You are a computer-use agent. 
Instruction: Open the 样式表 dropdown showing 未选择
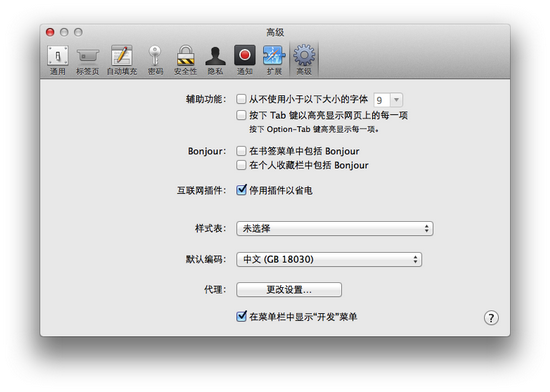pyautogui.click(x=335, y=228)
